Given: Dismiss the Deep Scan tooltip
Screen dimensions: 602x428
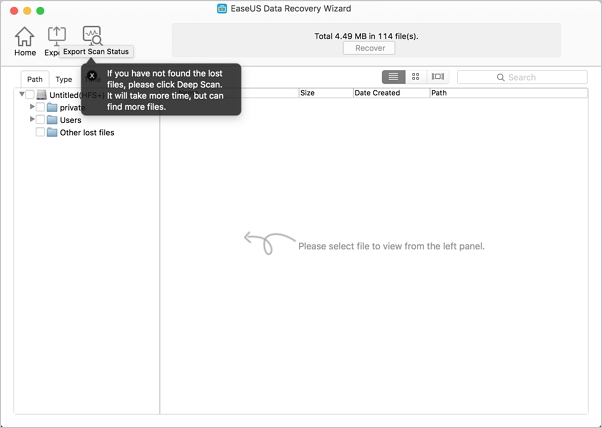Looking at the screenshot, I should 92,76.
